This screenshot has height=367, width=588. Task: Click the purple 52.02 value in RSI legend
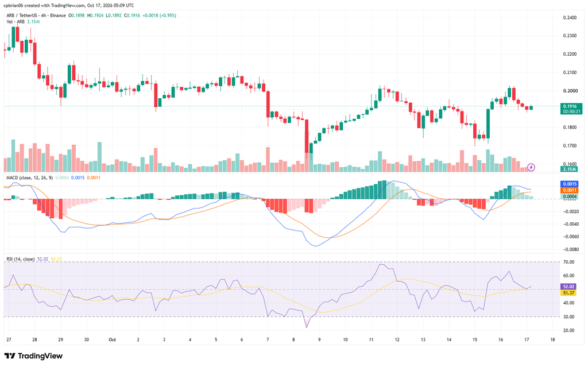click(x=42, y=259)
